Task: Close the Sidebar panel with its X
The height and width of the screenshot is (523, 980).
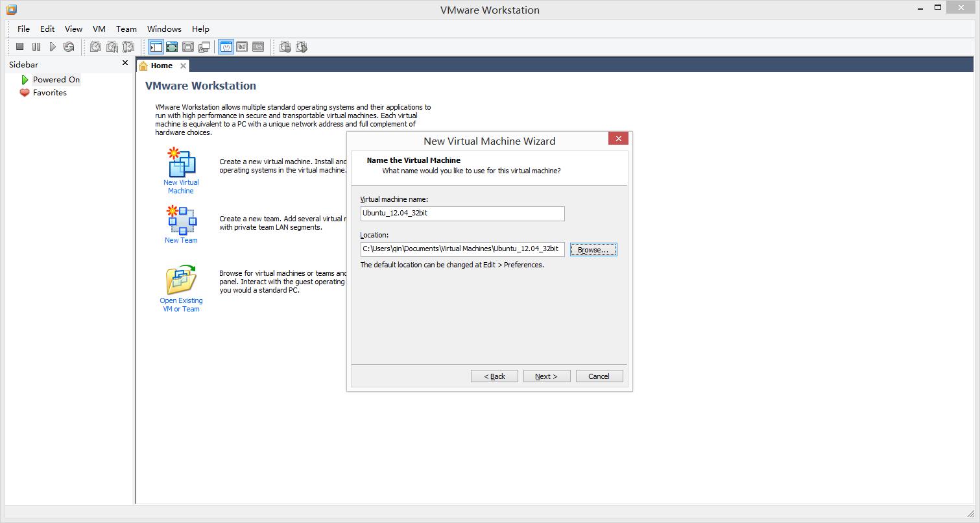Action: coord(125,63)
